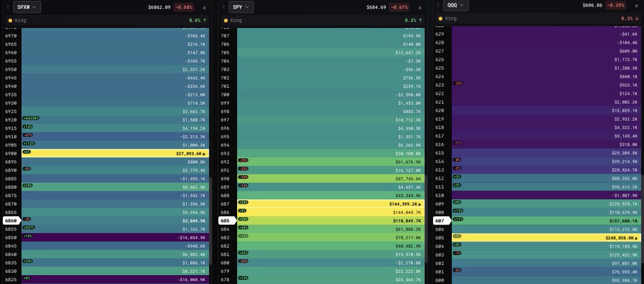Click the +112% badge at strike 6905
Screen dimensions: 644x284
pos(28,144)
